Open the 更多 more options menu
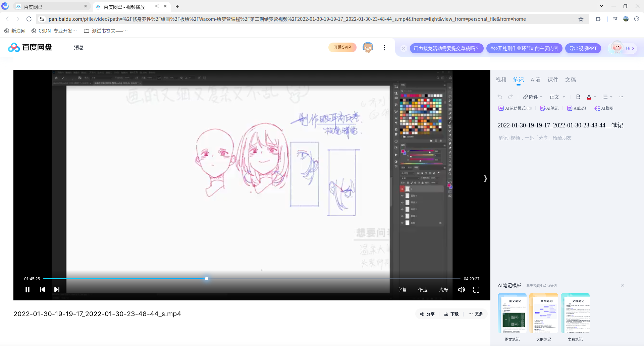Image resolution: width=644 pixels, height=346 pixels. [476, 314]
